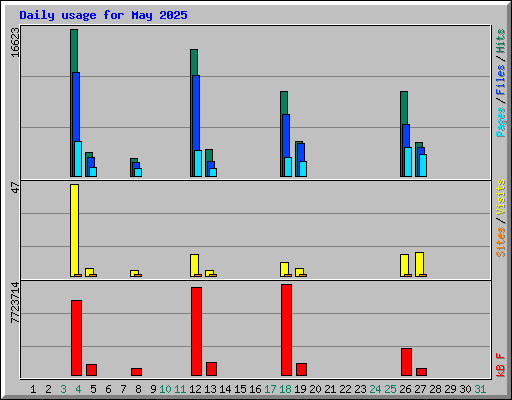This screenshot has width=512, height=400.
Task: Click the red KB bar for day 8
Action: (136, 372)
